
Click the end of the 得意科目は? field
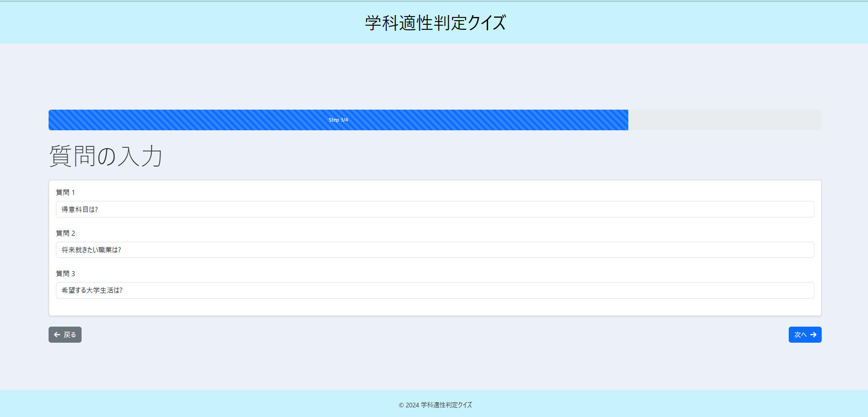(797, 209)
